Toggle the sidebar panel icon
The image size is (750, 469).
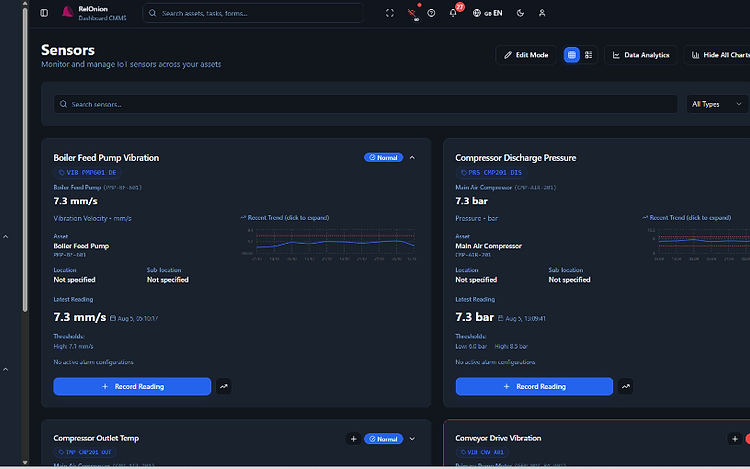[x=44, y=13]
